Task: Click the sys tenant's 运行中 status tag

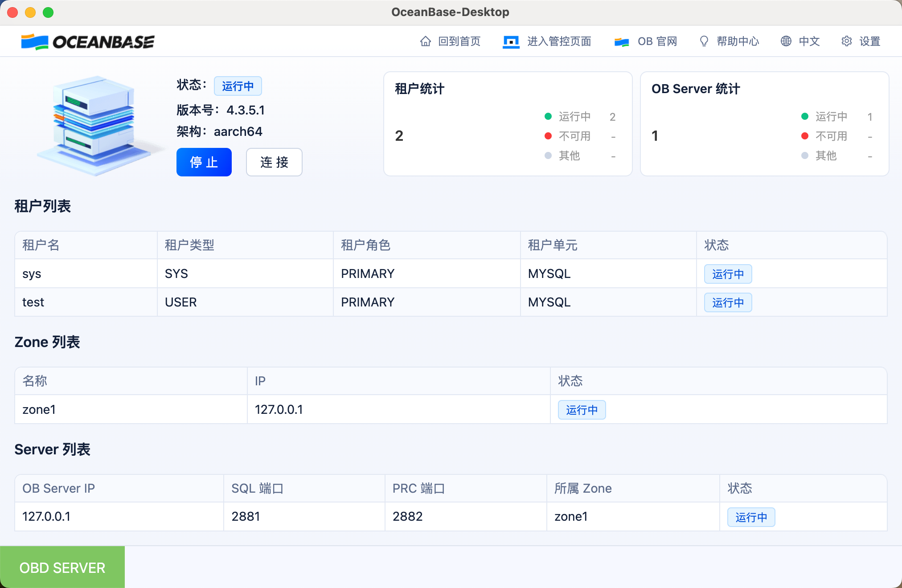Action: tap(728, 274)
